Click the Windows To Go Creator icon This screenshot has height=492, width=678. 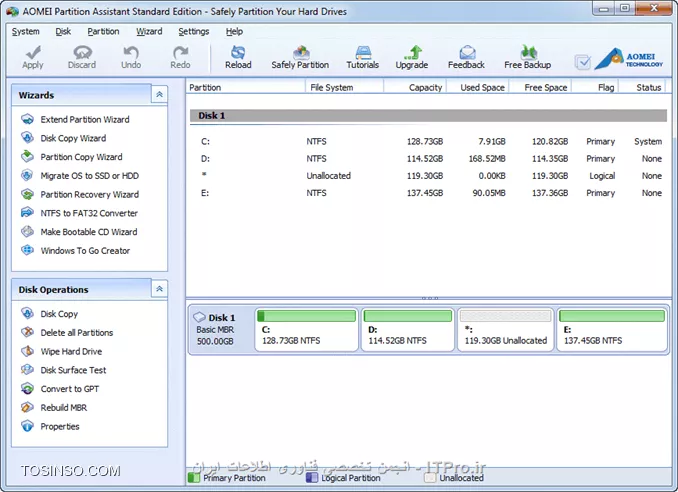click(27, 250)
